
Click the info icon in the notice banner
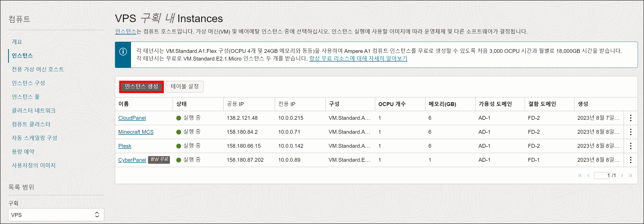click(123, 52)
